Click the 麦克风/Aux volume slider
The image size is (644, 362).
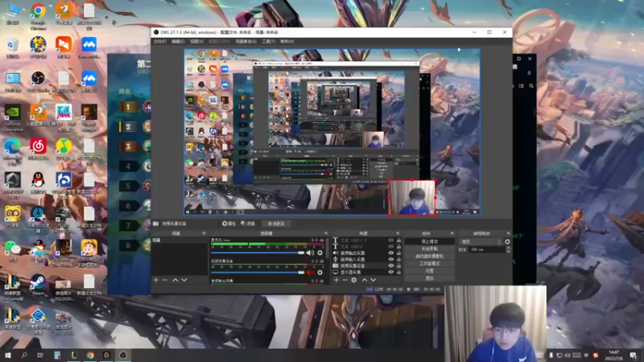pyautogui.click(x=258, y=253)
